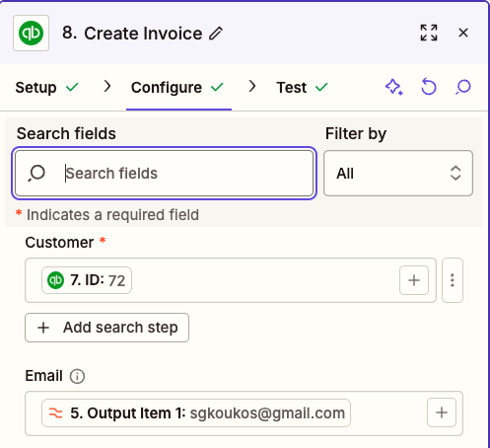
Task: Focus the Search fields input box
Action: pyautogui.click(x=164, y=174)
